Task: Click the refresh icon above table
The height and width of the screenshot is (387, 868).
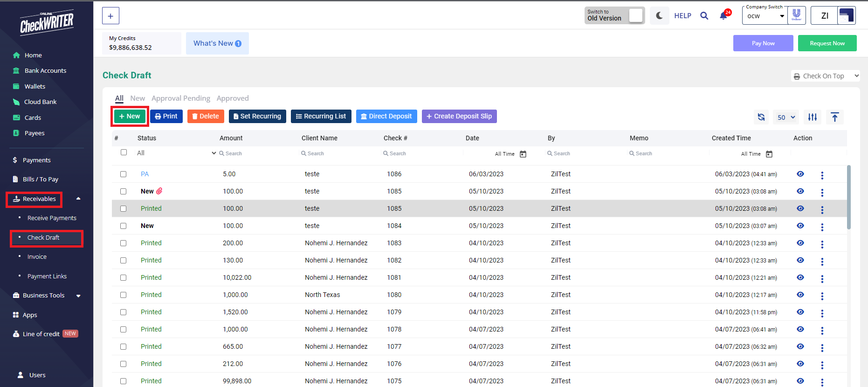Action: click(x=761, y=117)
